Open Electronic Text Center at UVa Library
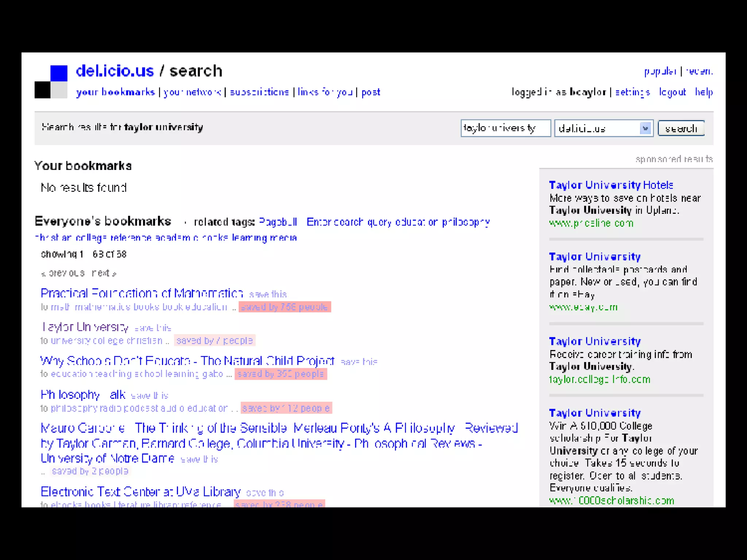The width and height of the screenshot is (747, 560). click(x=140, y=492)
